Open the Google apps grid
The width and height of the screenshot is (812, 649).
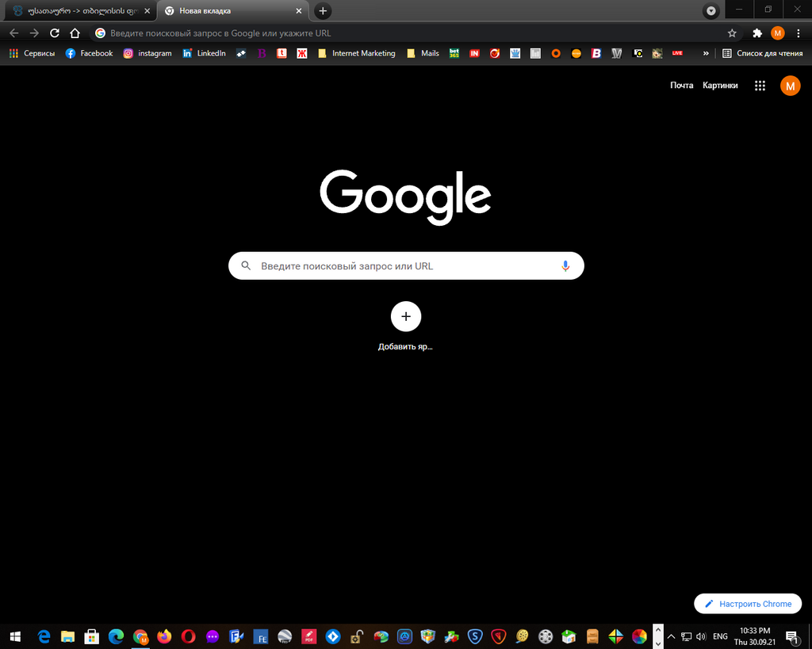[760, 86]
